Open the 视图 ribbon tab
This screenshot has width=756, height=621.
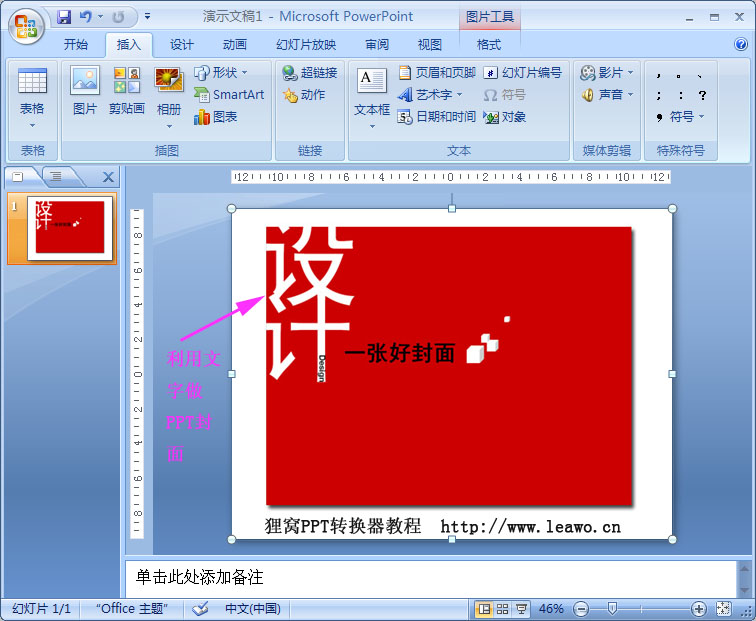(x=430, y=45)
